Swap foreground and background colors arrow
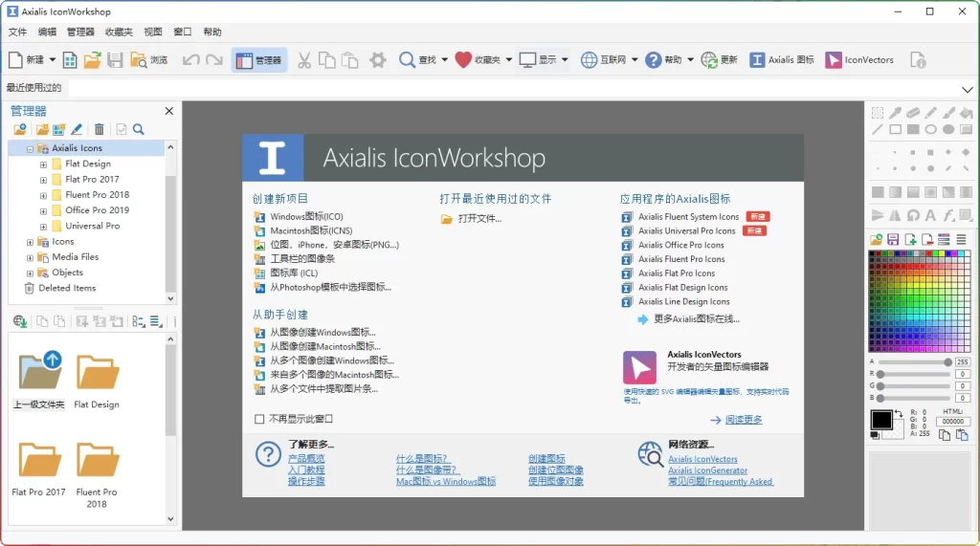The height and width of the screenshot is (546, 980). pyautogui.click(x=899, y=413)
